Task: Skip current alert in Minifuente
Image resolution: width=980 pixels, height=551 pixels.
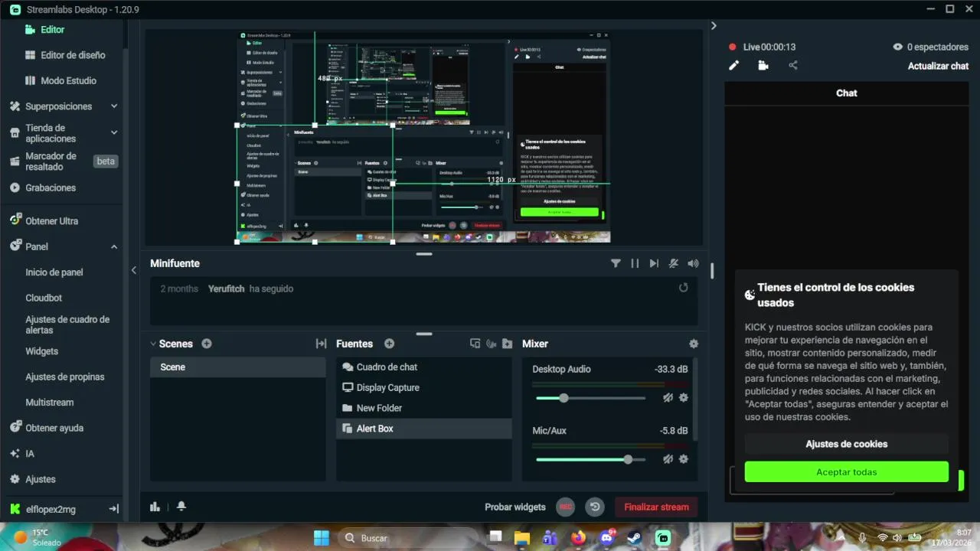Action: coord(654,263)
